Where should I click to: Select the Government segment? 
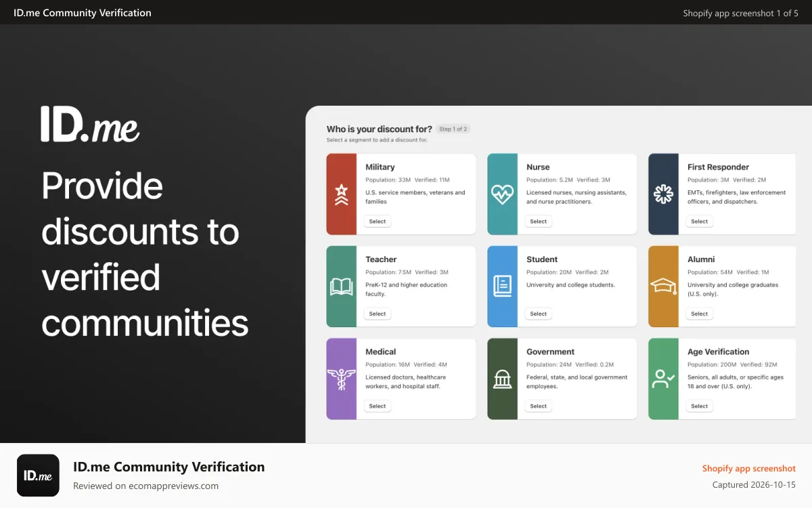[x=539, y=406]
